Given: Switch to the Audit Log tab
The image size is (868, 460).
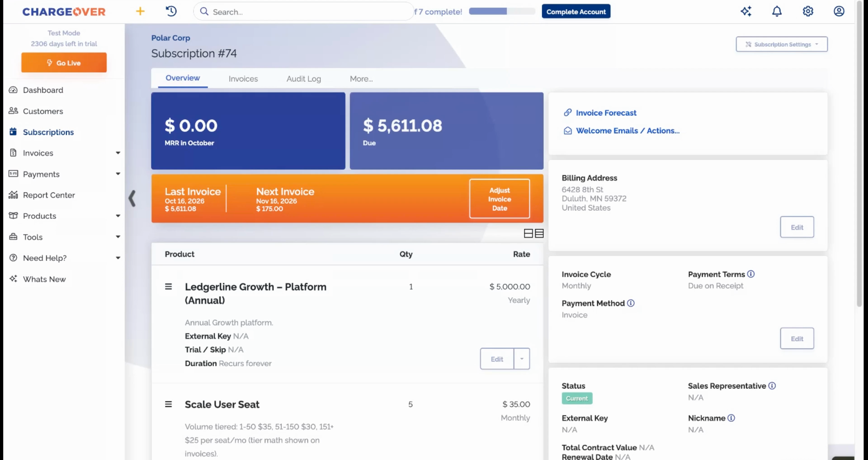Looking at the screenshot, I should tap(304, 79).
